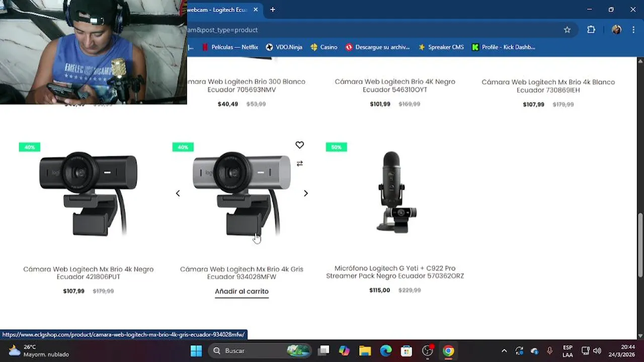644x362 pixels.
Task: Open Logitech Mx Brio 4k Blanco title
Action: pos(548,86)
